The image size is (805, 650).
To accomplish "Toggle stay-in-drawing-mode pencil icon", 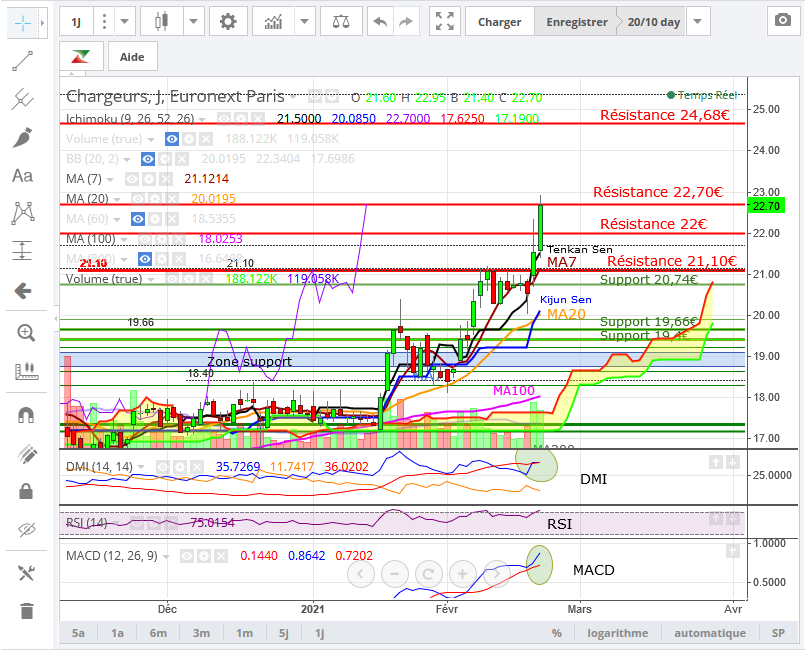I will point(27,454).
